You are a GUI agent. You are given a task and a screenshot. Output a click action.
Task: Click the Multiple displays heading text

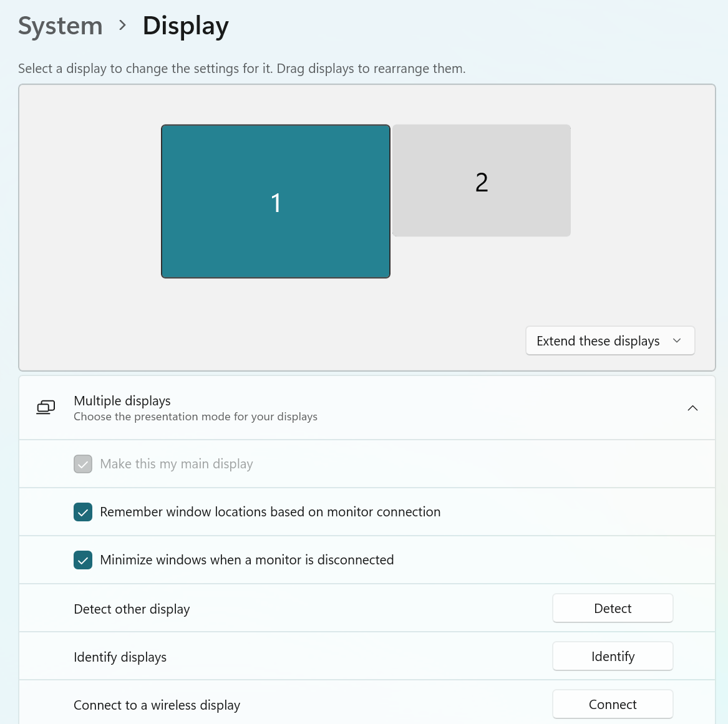pos(122,401)
